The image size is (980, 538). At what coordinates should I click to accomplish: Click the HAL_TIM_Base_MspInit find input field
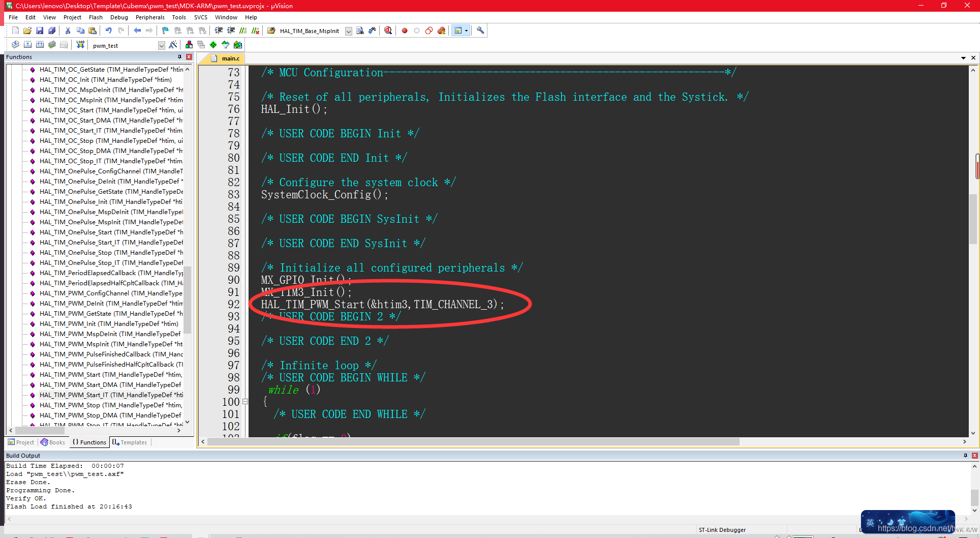311,31
